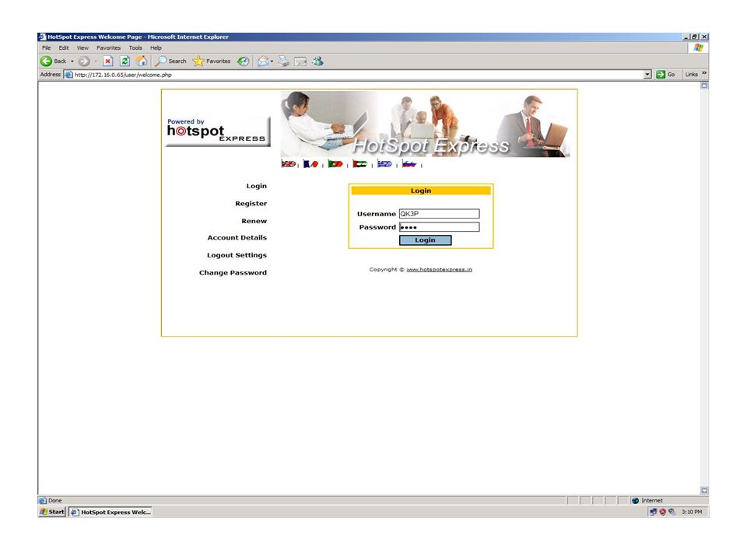
Task: Click the Windows flag logo in the toolbar
Action: point(699,47)
